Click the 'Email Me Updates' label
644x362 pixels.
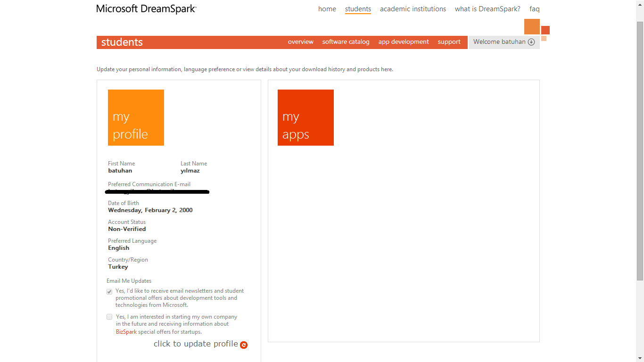point(129,281)
